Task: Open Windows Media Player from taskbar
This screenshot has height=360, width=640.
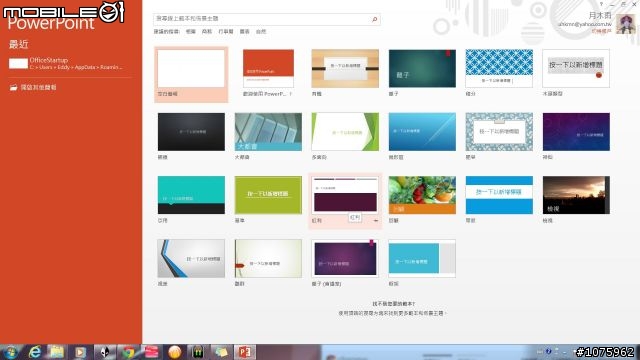Action: click(x=80, y=352)
